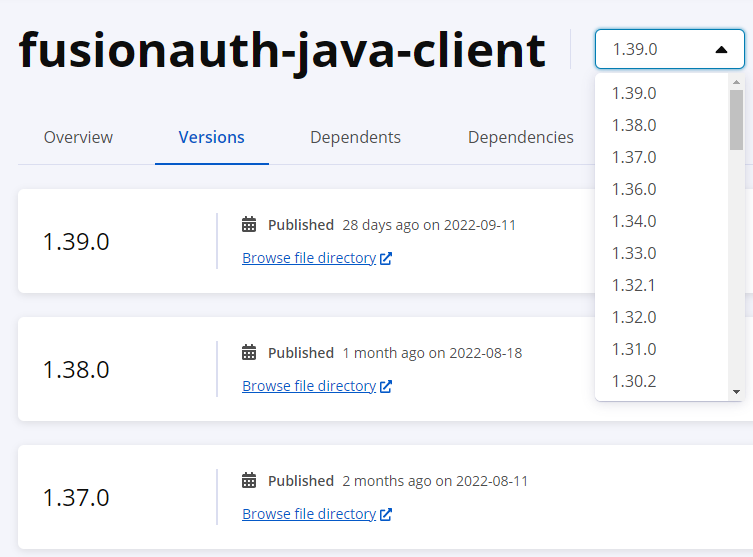Select version 1.36.0 from dropdown list

[x=634, y=189]
